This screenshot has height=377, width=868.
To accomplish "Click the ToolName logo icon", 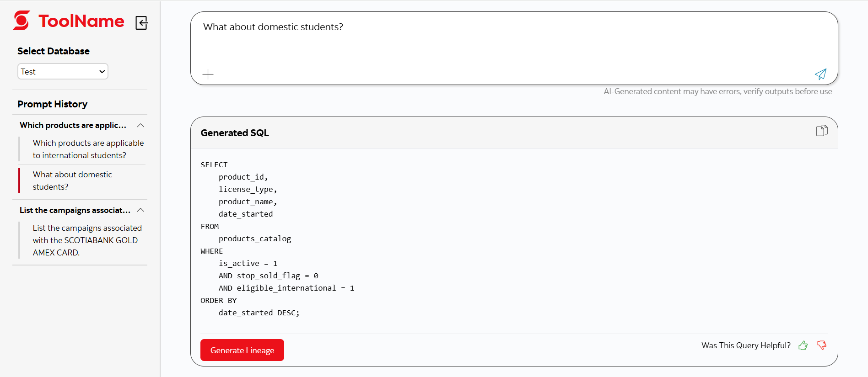I will (x=22, y=21).
